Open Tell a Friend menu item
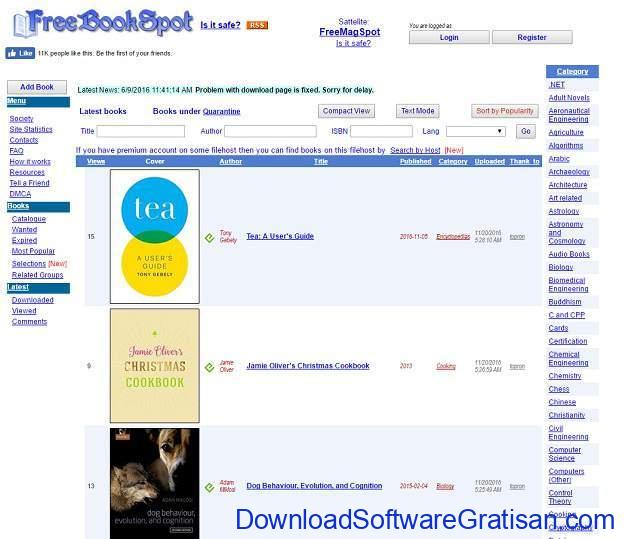 pos(29,183)
